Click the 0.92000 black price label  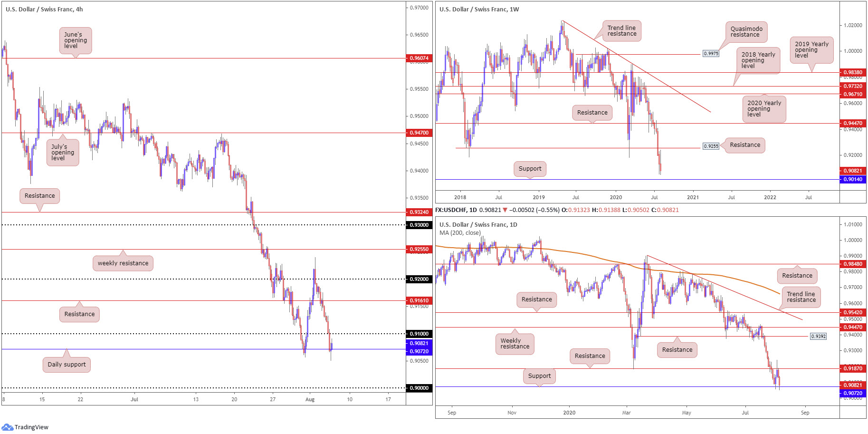pos(419,279)
